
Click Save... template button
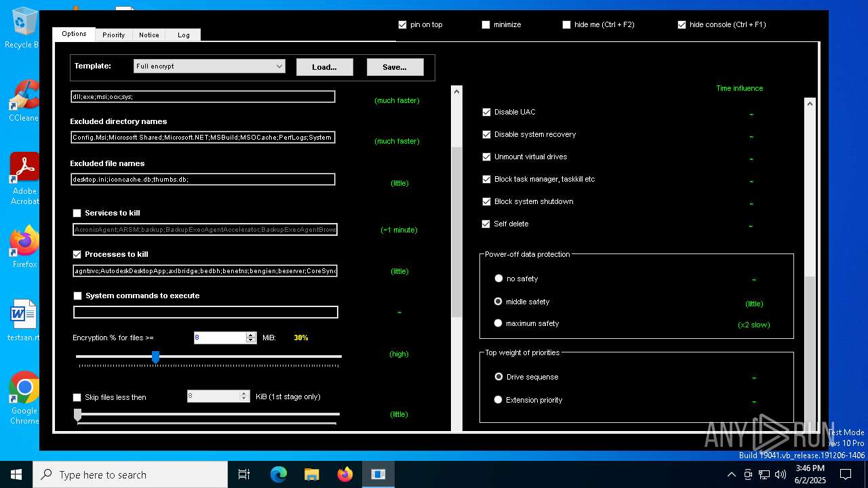[x=395, y=66]
